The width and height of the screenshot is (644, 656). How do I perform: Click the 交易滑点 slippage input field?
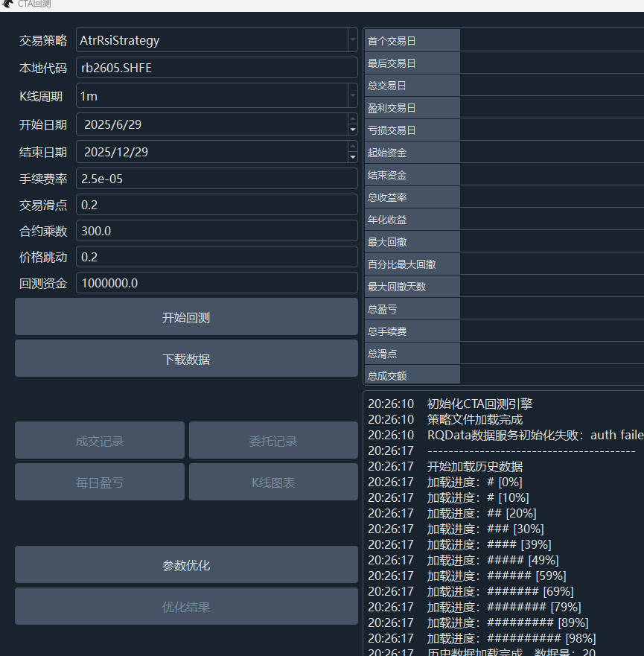217,205
